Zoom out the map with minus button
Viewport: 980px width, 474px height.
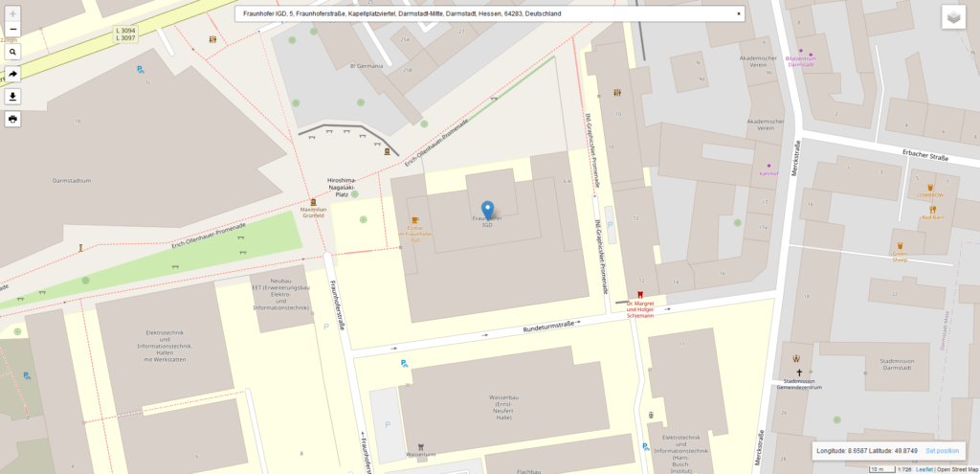pos(12,30)
